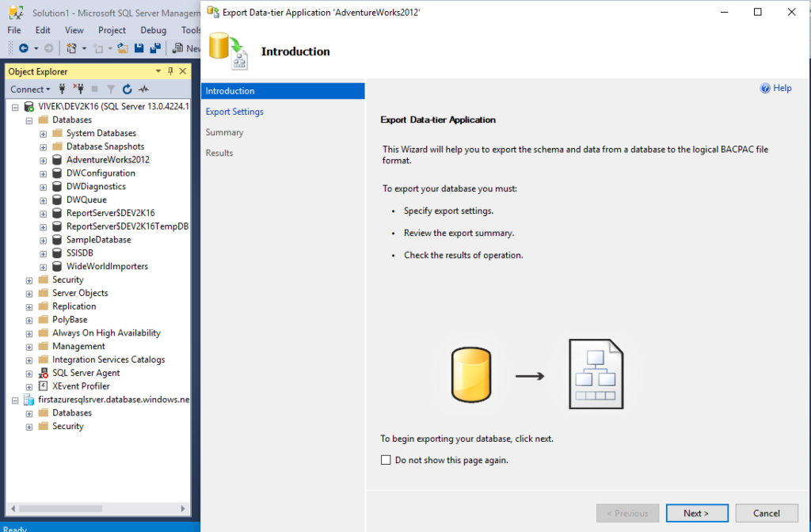Disconnect the current server connection
The image size is (811, 532).
(81, 89)
